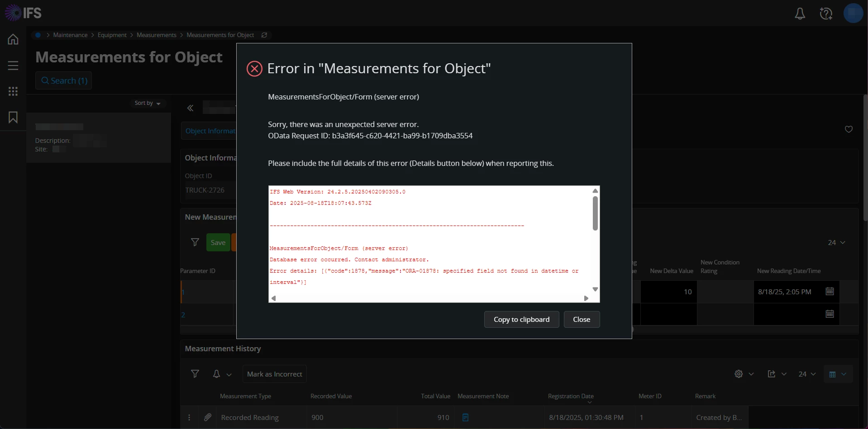Image resolution: width=868 pixels, height=429 pixels.
Task: Open the measurement note document icon
Action: coord(465,417)
